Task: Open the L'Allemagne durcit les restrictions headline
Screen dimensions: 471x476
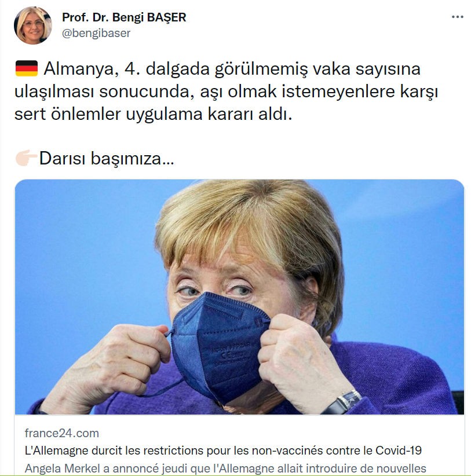Action: tap(223, 451)
